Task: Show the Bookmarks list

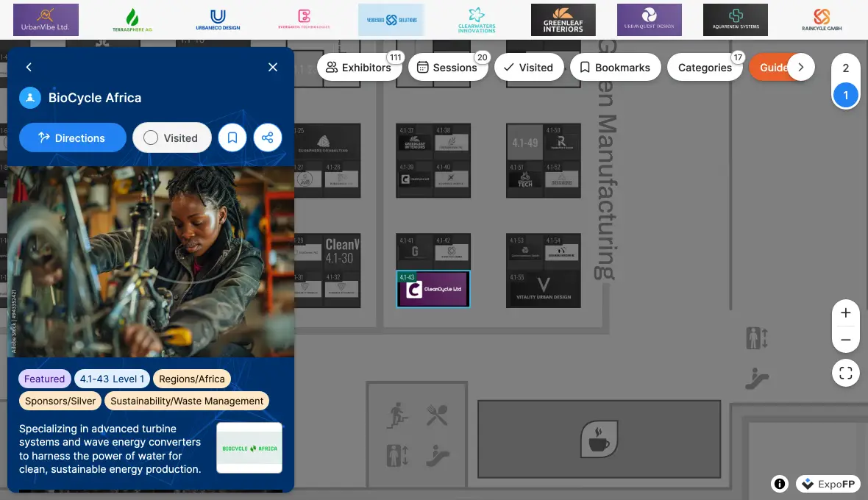Action: [616, 67]
